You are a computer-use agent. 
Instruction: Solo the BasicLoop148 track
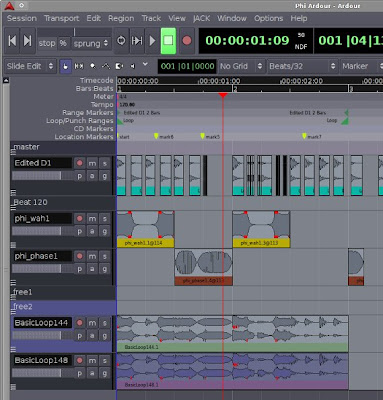click(105, 360)
